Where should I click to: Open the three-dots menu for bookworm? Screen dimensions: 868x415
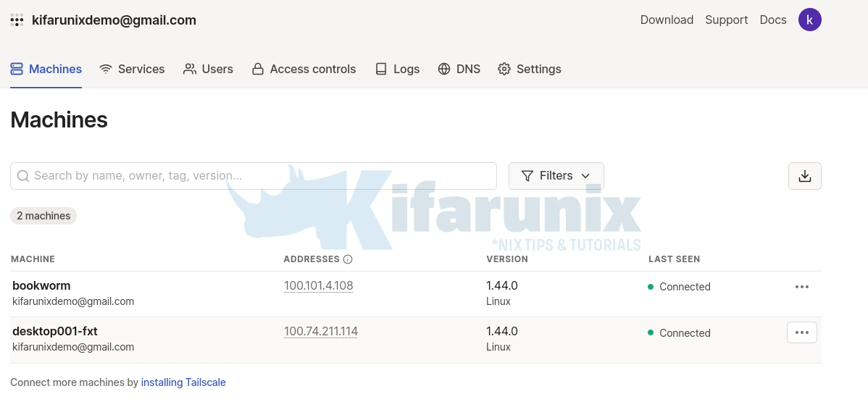tap(801, 287)
